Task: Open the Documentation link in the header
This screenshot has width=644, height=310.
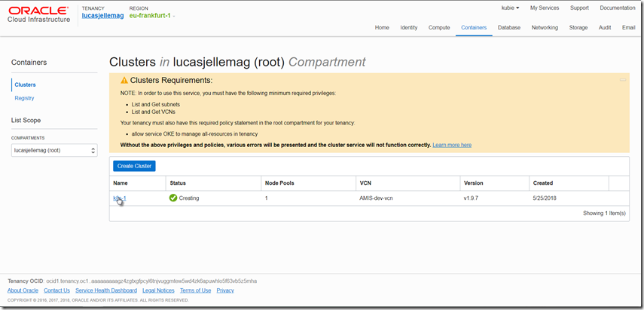Action: pyautogui.click(x=617, y=8)
